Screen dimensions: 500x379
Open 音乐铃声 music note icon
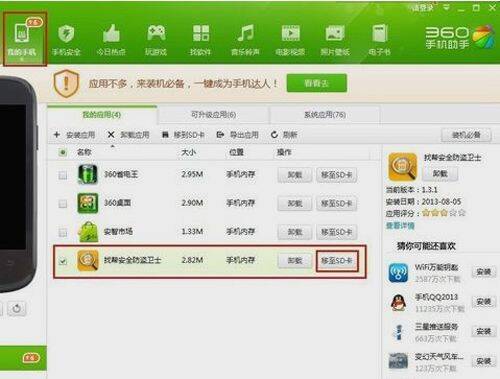coord(246,33)
